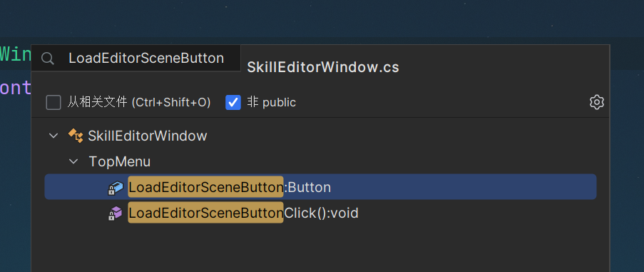
Task: Enable the 从相关文件 checkbox
Action: pos(53,102)
